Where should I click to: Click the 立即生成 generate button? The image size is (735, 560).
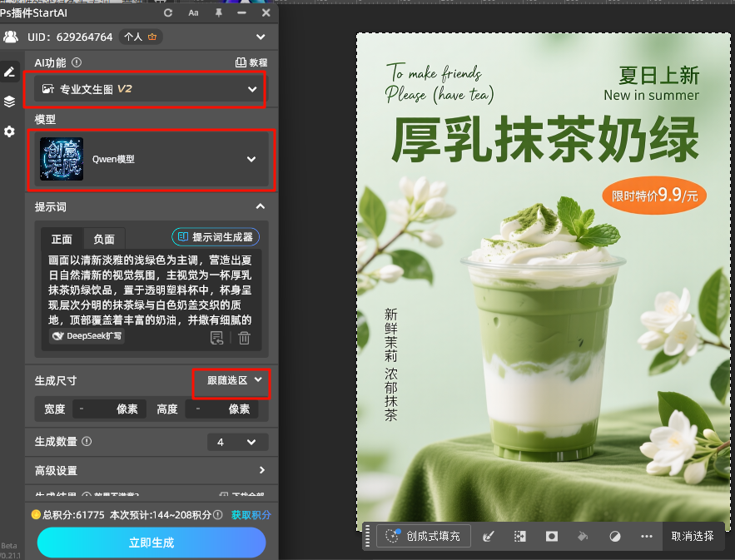pos(151,542)
